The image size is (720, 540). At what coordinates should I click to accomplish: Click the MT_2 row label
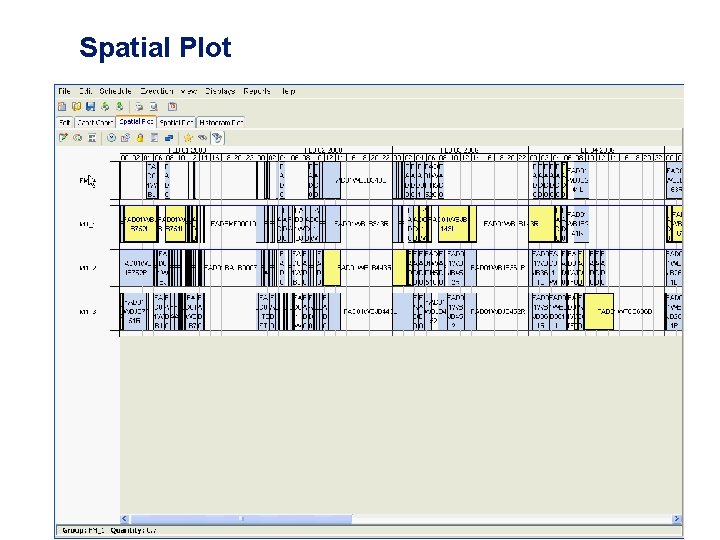(x=88, y=268)
